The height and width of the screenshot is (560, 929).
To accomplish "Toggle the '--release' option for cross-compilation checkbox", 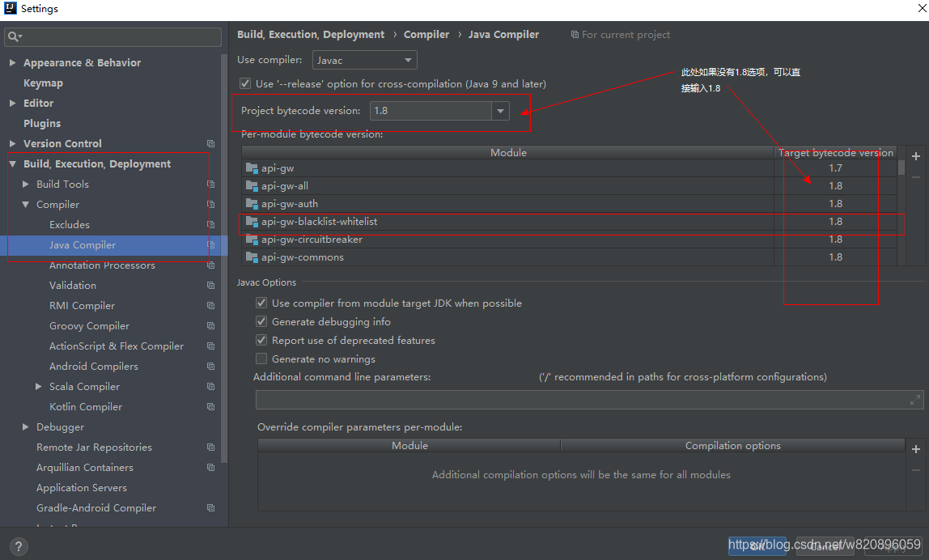I will coord(244,83).
